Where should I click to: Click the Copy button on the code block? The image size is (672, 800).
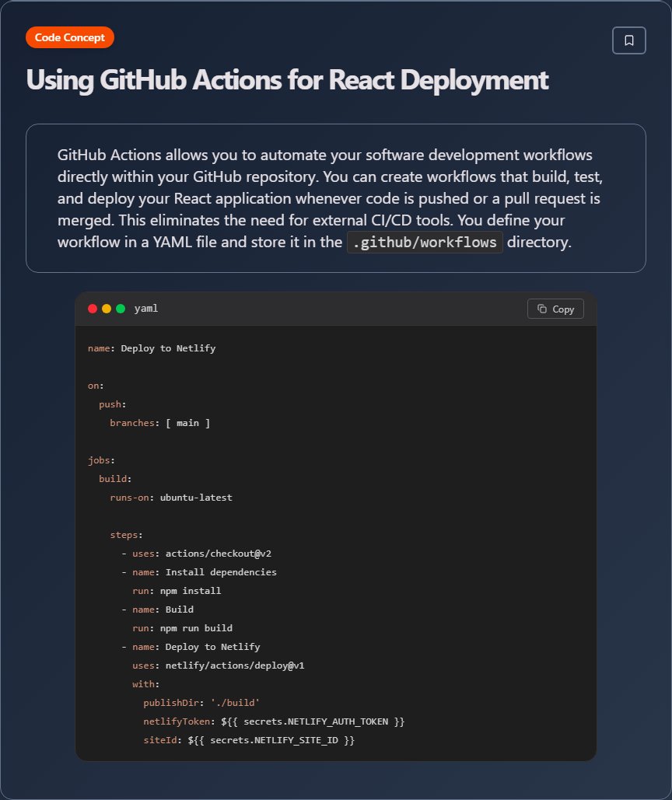click(x=555, y=309)
